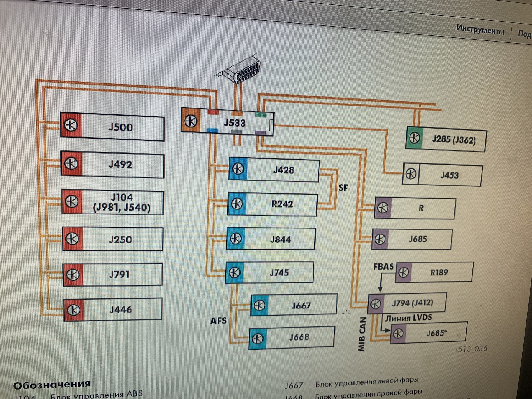This screenshot has width=532, height=399.
Task: Click the J685 box connected to MIB CAN
Action: point(412,239)
